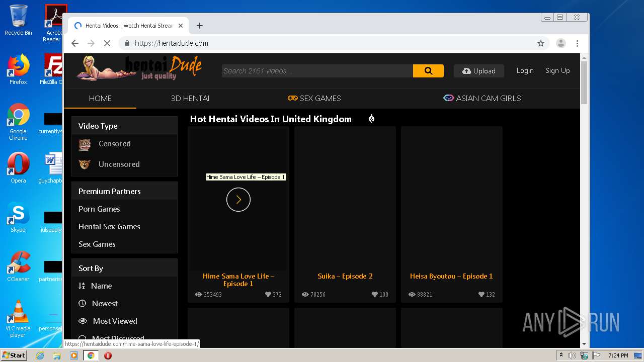Screen dimensions: 644x362
Task: Click the heart icon showing 100 likes
Action: coord(375,295)
